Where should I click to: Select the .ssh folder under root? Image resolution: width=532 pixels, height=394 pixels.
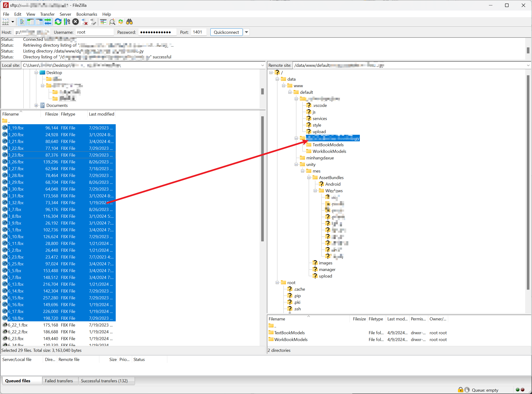[297, 309]
